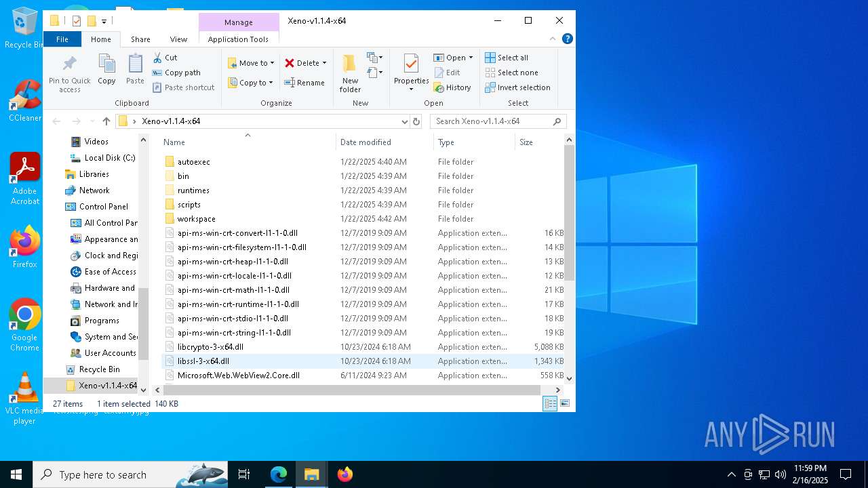
Task: Expand address bar history dropdown
Action: coord(405,121)
